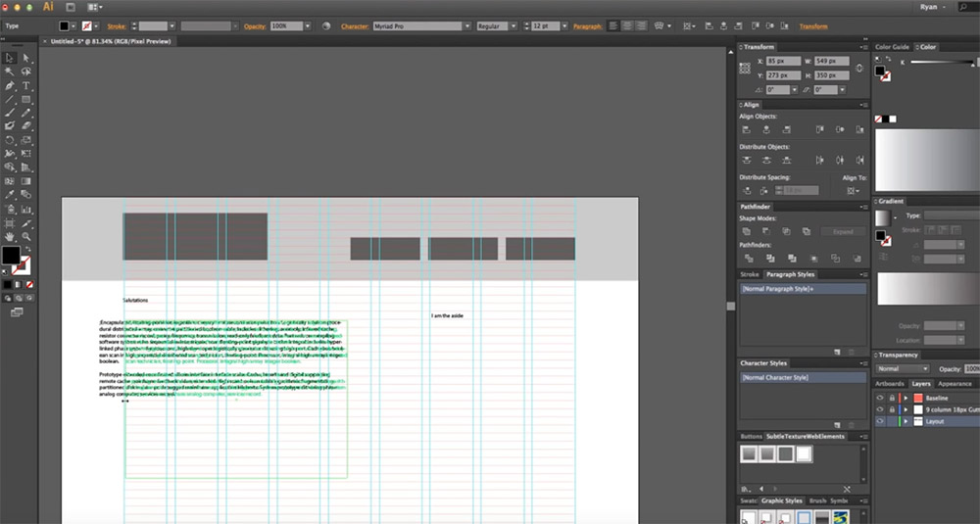Click Minus Front shape mode in Pathfinder

point(766,231)
